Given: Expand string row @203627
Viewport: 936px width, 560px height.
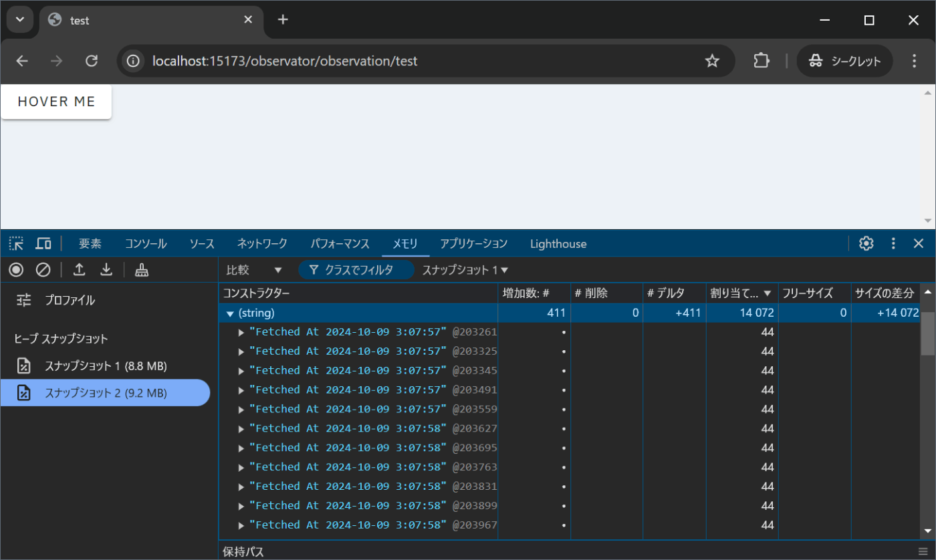Looking at the screenshot, I should tap(241, 428).
